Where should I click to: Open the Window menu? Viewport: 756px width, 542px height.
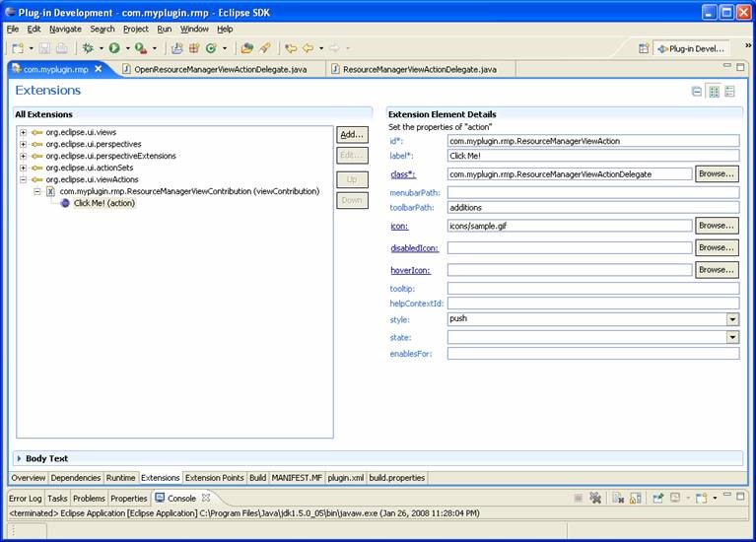[x=194, y=29]
